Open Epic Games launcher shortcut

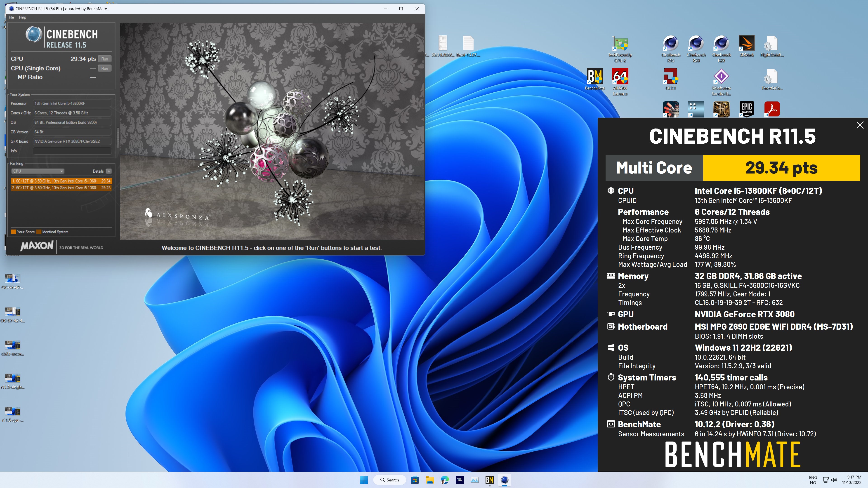(746, 109)
